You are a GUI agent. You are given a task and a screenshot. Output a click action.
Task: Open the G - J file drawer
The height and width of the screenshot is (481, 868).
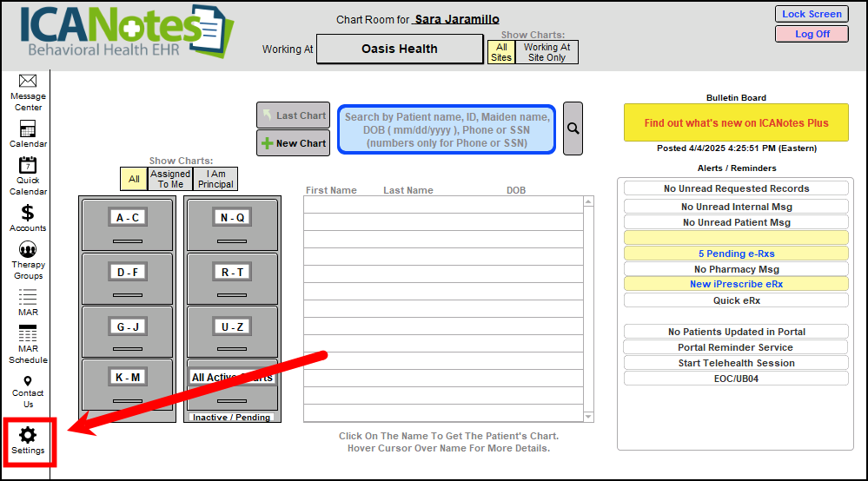tap(128, 333)
